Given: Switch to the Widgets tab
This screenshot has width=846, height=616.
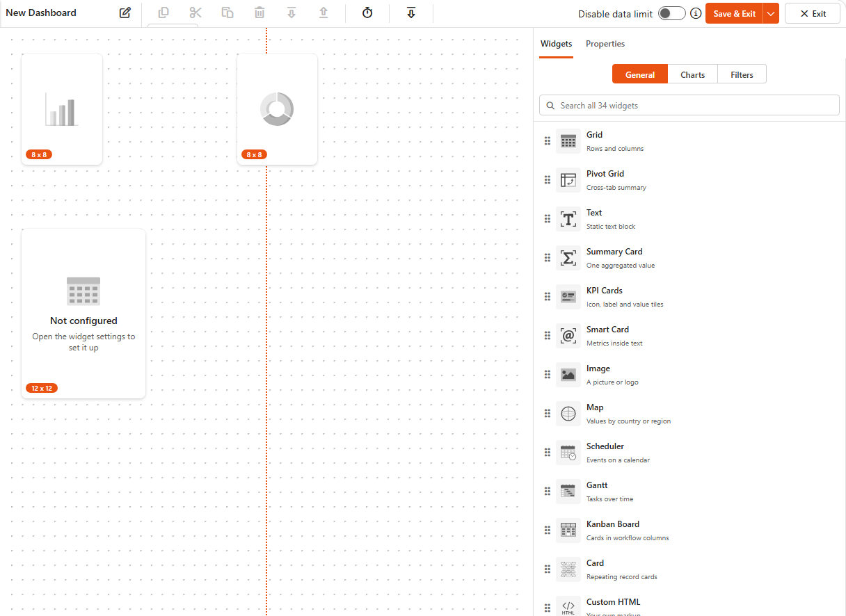Looking at the screenshot, I should click(x=556, y=44).
